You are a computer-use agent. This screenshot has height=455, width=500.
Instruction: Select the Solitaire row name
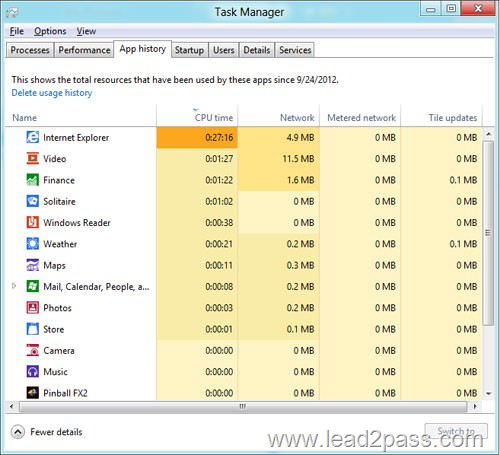[x=59, y=201]
